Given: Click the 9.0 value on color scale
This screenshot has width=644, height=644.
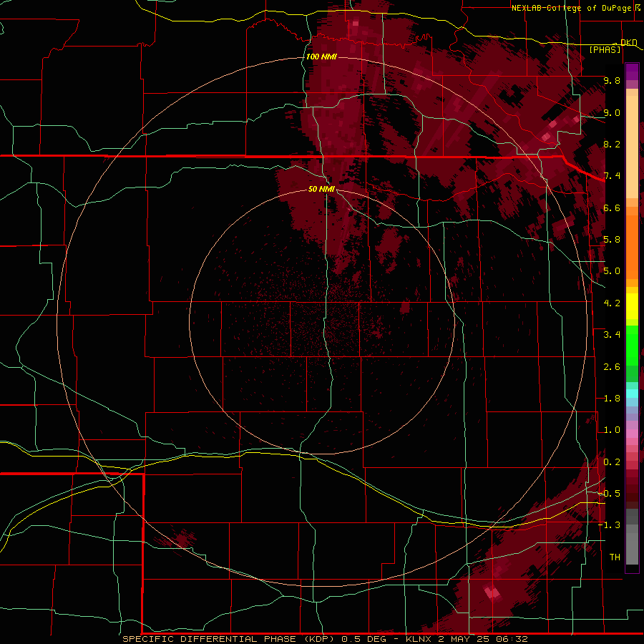Looking at the screenshot, I should coord(612,112).
